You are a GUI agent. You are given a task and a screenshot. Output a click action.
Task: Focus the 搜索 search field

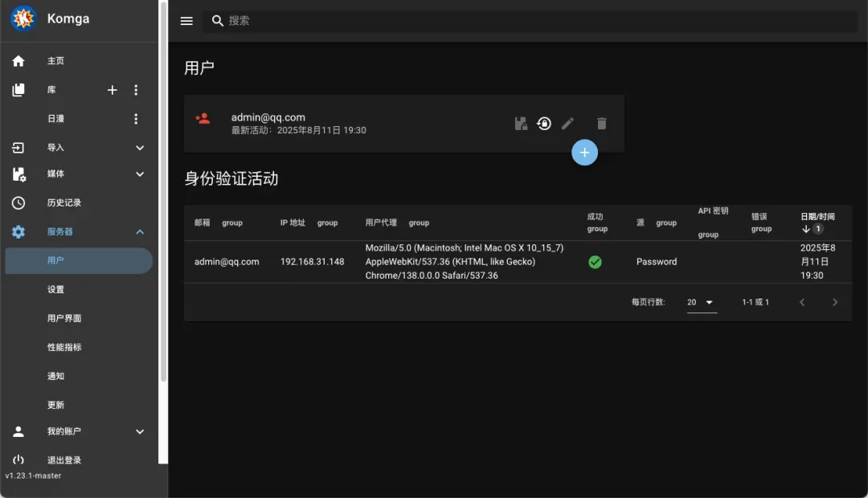click(531, 21)
